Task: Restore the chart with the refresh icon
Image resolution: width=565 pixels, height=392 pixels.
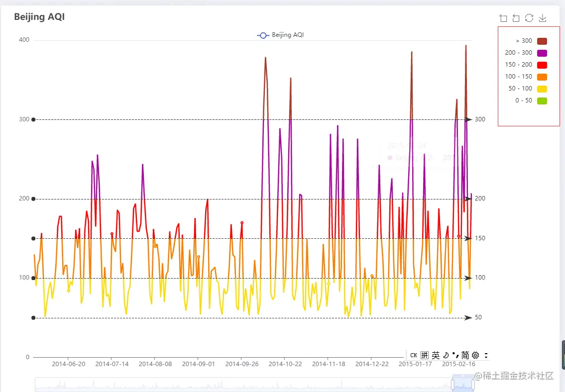Action: click(x=529, y=18)
